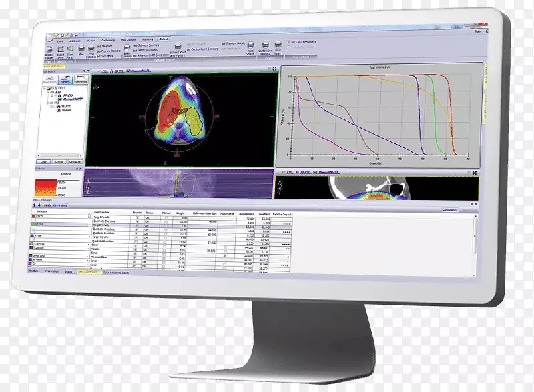Open the Plan Options ribbon tab
The width and height of the screenshot is (534, 392).
pos(128,40)
